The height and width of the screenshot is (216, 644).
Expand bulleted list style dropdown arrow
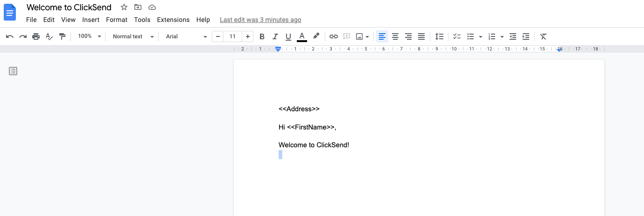pos(480,36)
